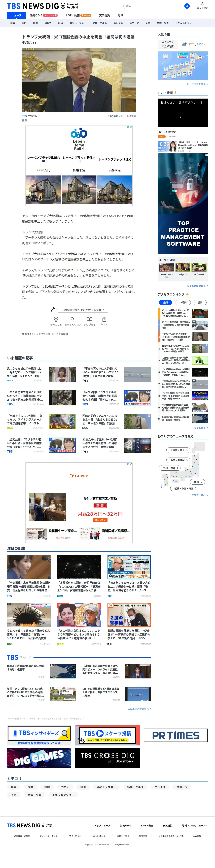The height and width of the screenshot is (868, 215).
Task: Expand the 九州・沖縄 area button
Action: tap(170, 468)
